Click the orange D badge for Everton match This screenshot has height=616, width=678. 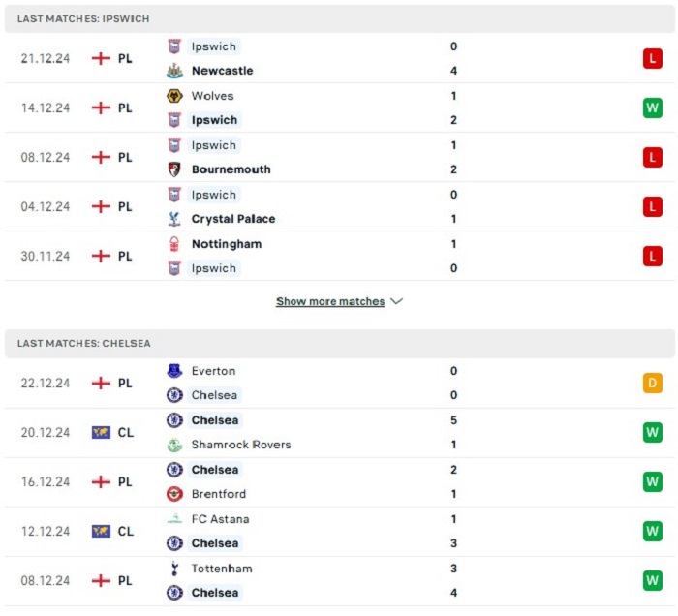pos(653,383)
